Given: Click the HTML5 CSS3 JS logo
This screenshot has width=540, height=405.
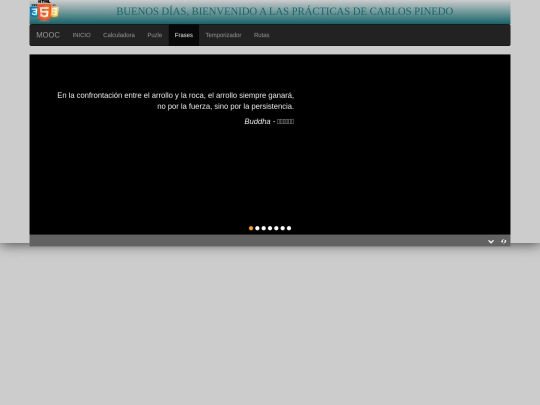Looking at the screenshot, I should pos(44,10).
